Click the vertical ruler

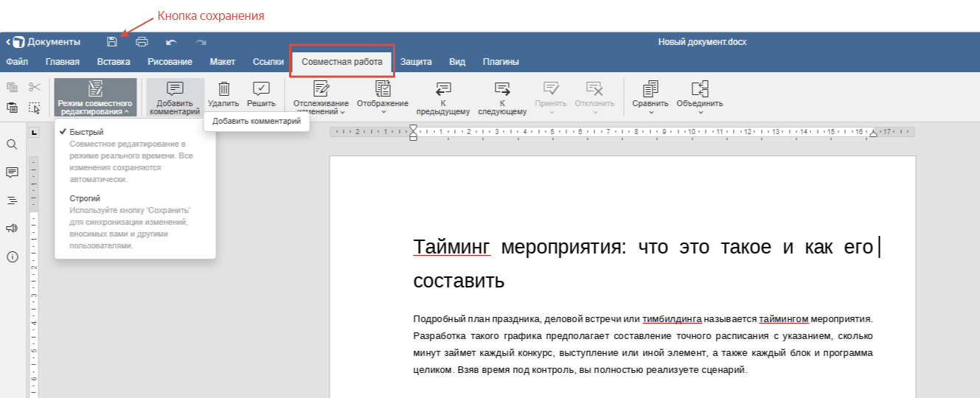coord(34,276)
